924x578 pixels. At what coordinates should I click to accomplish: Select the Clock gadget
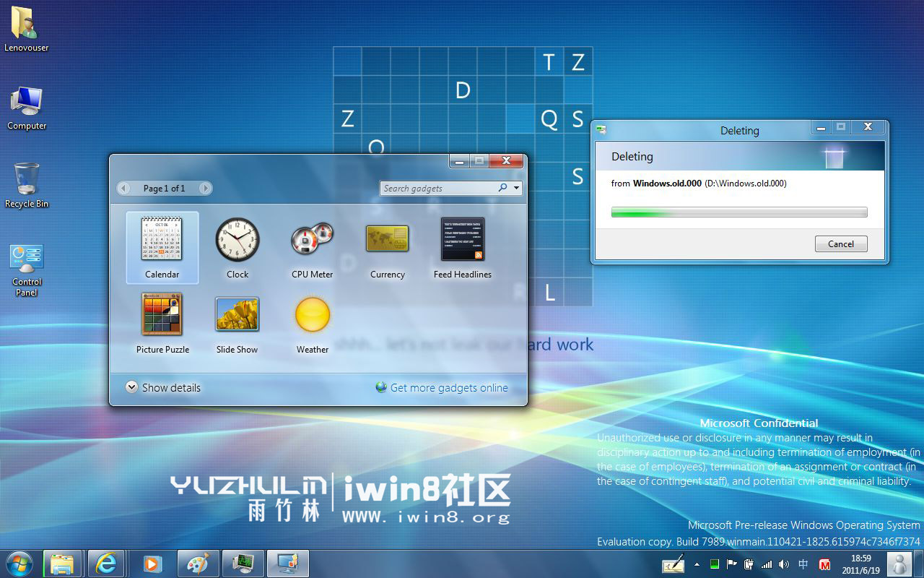pyautogui.click(x=237, y=247)
